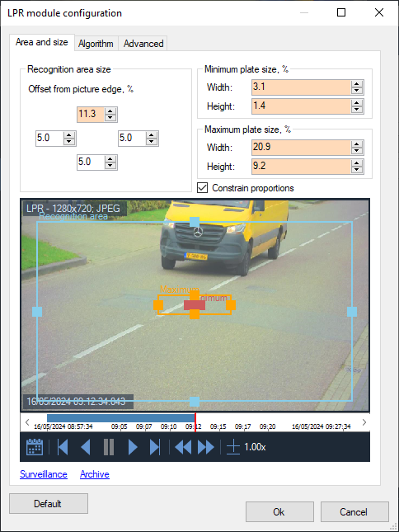Move timeline right with the arrow
Image resolution: width=399 pixels, height=532 pixels.
pos(364,422)
